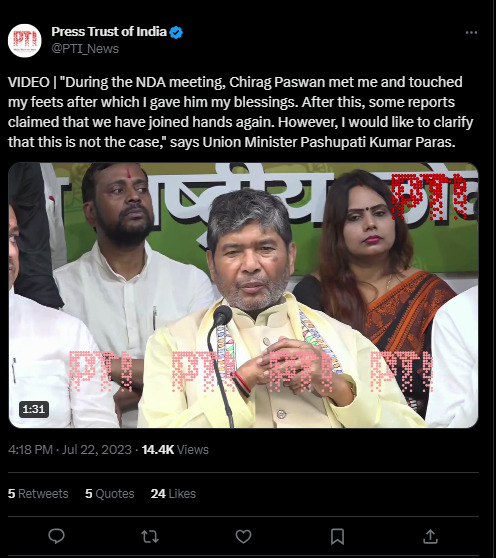The width and height of the screenshot is (496, 558).
Task: Show the 24 Likes list
Action: (x=173, y=494)
